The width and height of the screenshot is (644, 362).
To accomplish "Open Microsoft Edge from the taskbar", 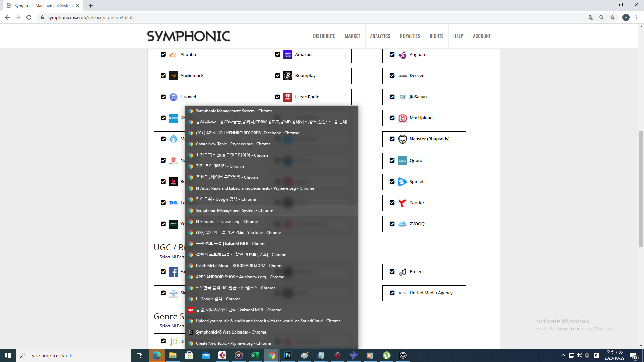I will point(156,355).
